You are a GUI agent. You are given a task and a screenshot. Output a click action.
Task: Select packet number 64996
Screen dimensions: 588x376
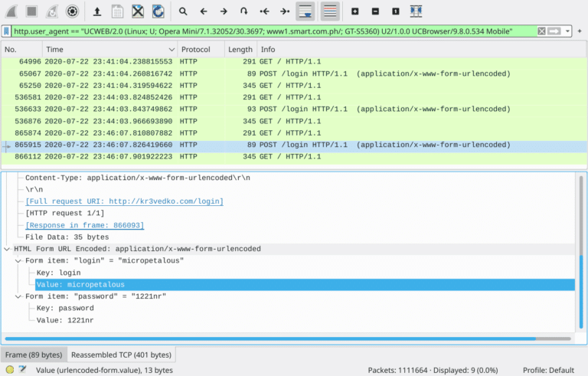[x=294, y=61]
